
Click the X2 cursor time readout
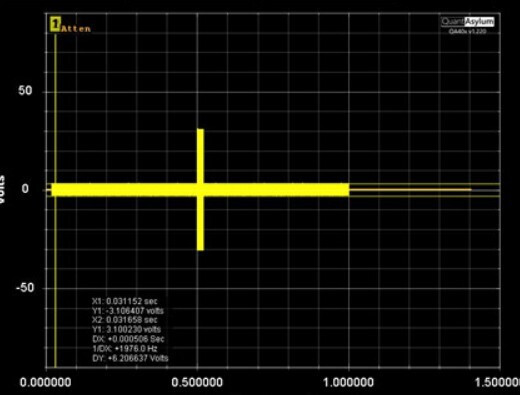125,320
